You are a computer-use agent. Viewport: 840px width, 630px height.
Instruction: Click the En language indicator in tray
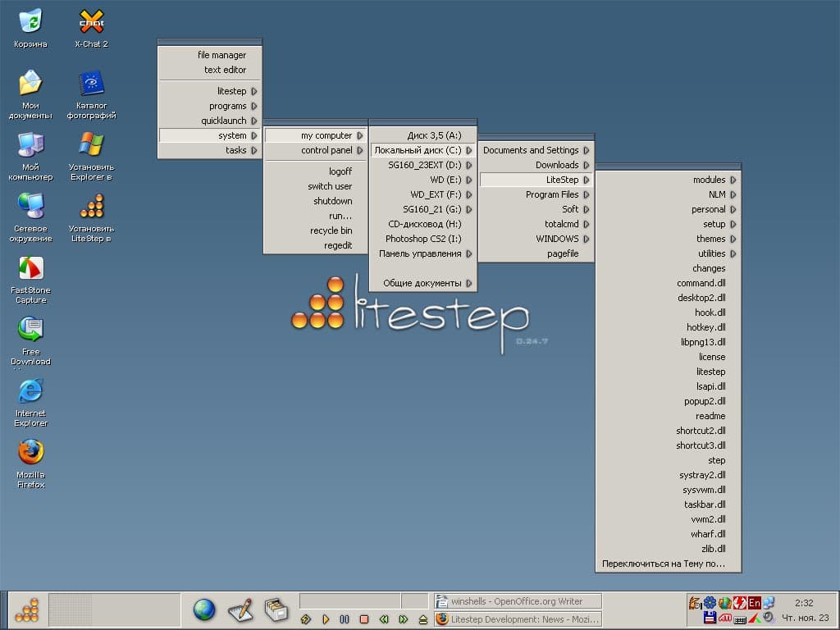coord(755,603)
